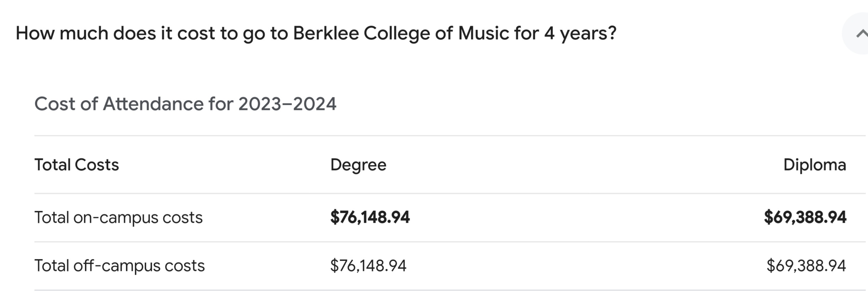Click the year range 2023–2024 in the heading
This screenshot has height=303, width=868.
pyautogui.click(x=287, y=104)
